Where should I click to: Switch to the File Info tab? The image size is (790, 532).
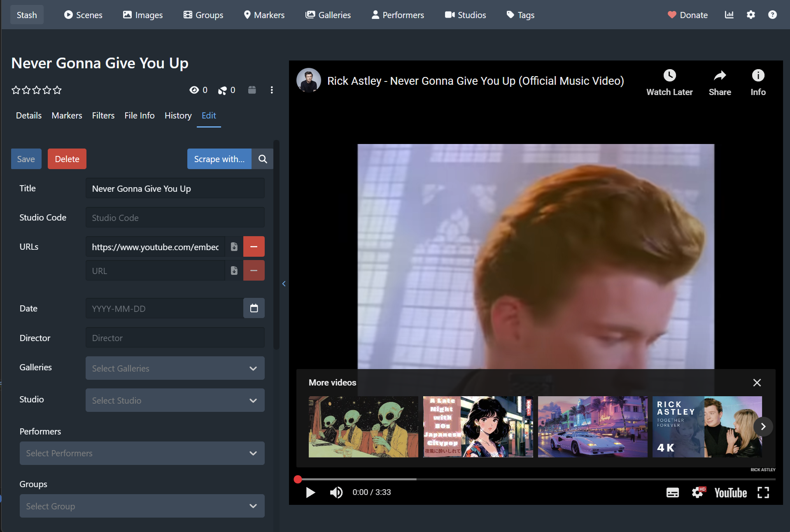(x=140, y=116)
